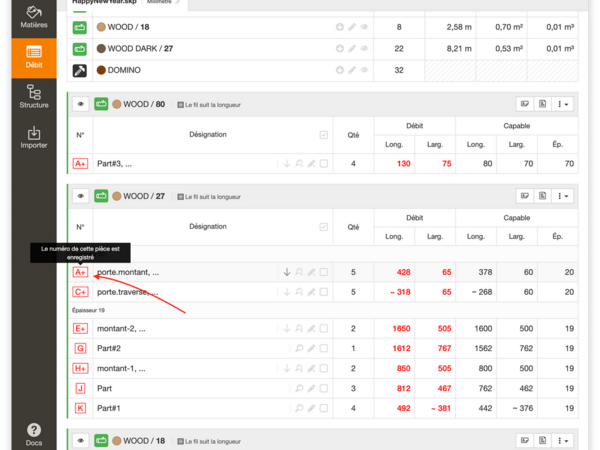
Task: Click the down arrow icon on porte.montant row
Action: point(287,272)
